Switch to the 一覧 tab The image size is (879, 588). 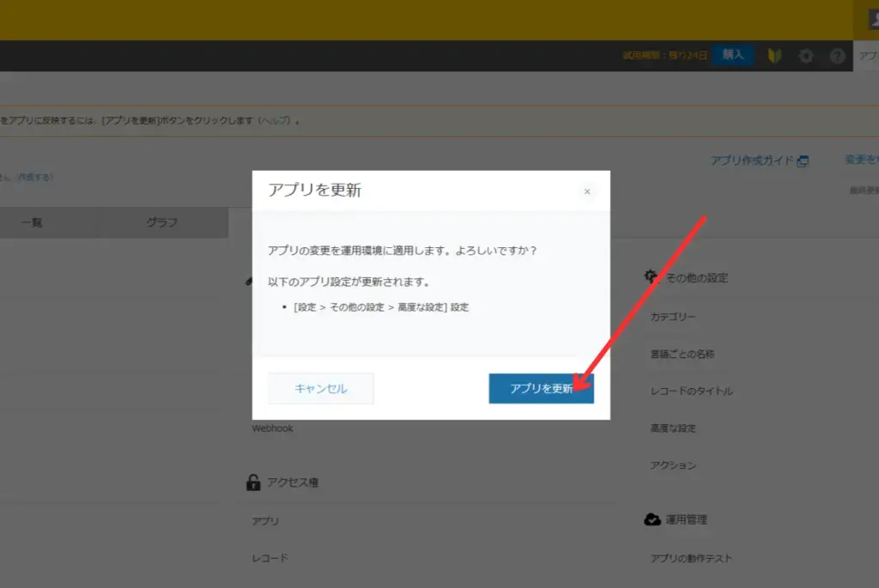[31, 221]
